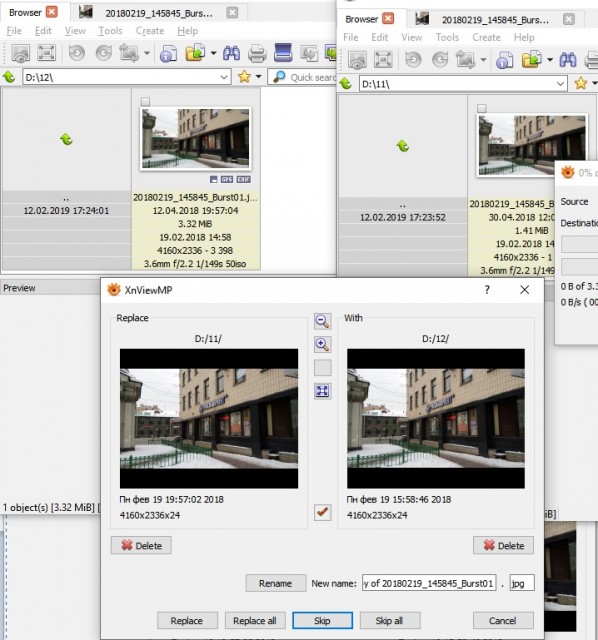Viewport: 598px width, 640px height.
Task: Close the Browser tab in the right window
Action: coord(388,18)
